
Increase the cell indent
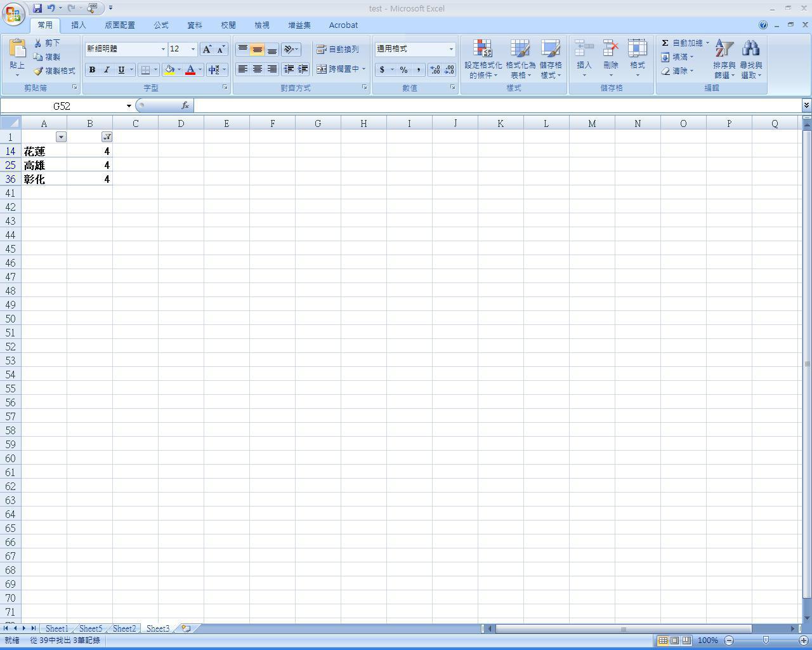pos(303,69)
